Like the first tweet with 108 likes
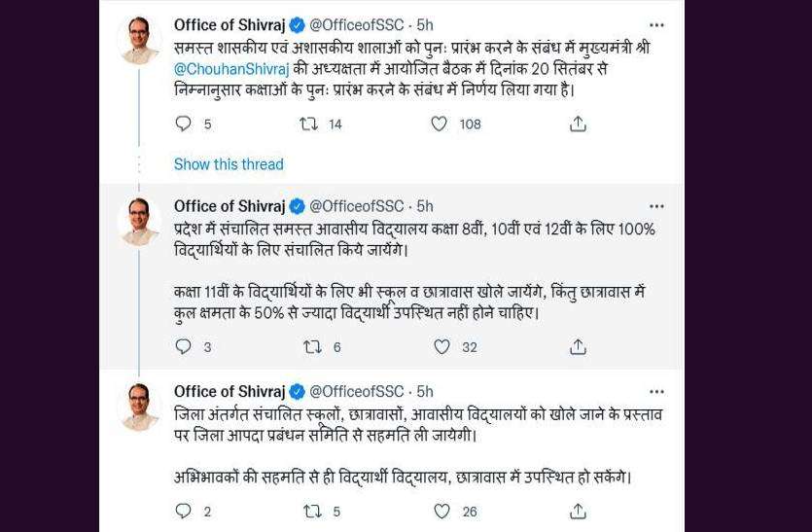The height and width of the screenshot is (532, 812). click(x=440, y=124)
